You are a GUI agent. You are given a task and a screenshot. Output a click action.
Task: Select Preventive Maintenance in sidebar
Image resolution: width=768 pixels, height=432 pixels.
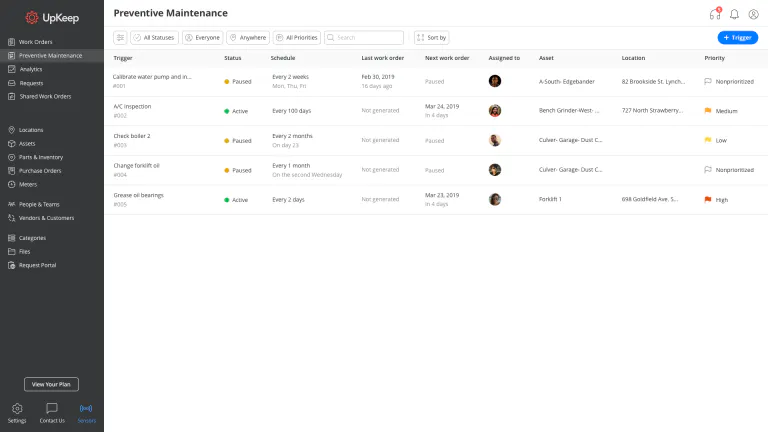52,56
